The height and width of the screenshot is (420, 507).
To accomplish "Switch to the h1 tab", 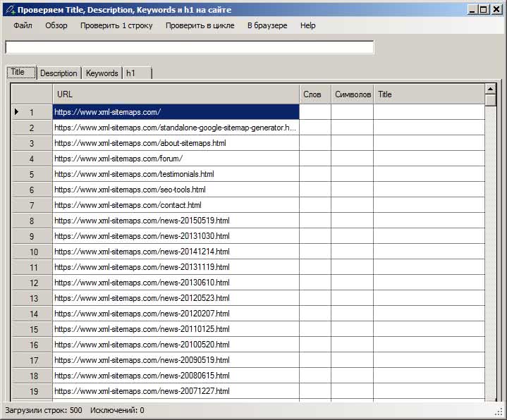I will pos(137,73).
